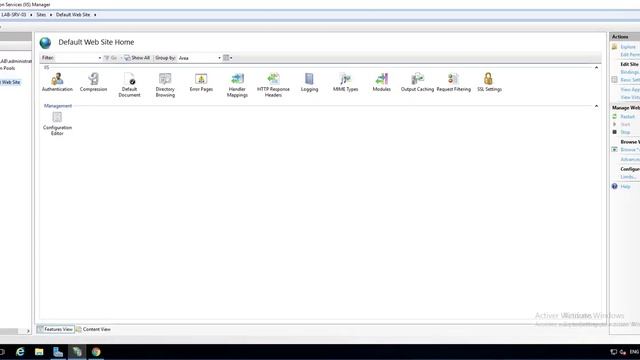Open the Filter dropdown arrow
Image resolution: width=640 pixels, height=360 pixels.
click(100, 58)
